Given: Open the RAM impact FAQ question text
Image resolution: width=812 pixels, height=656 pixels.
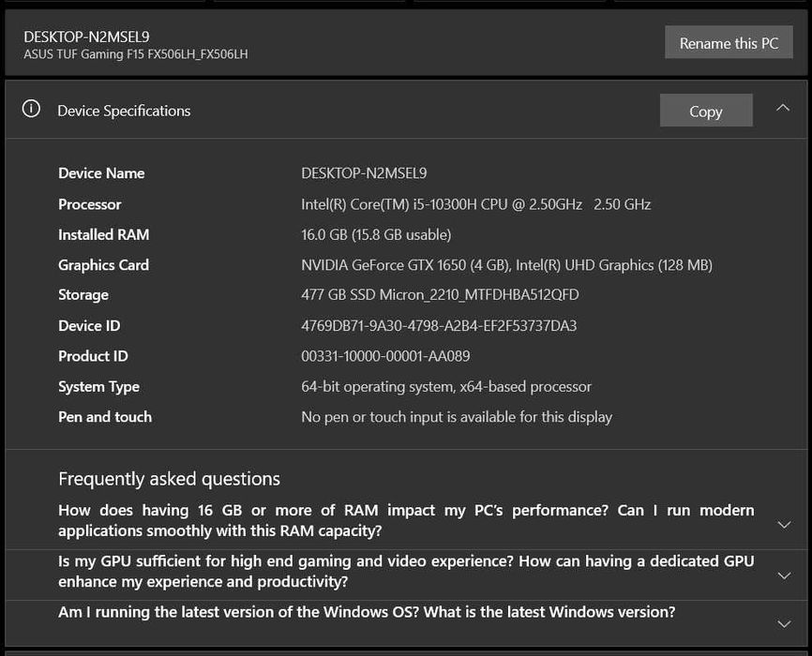Looking at the screenshot, I should tap(405, 520).
